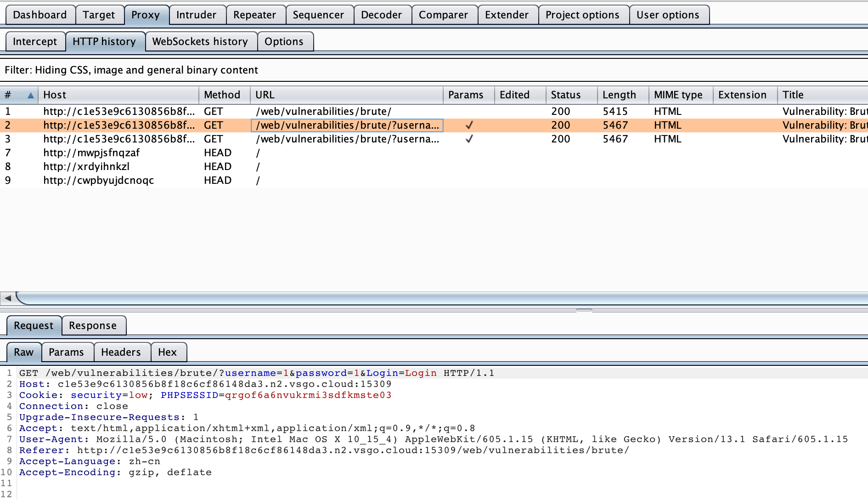This screenshot has height=500, width=868.
Task: Select request row number 3
Action: [434, 139]
